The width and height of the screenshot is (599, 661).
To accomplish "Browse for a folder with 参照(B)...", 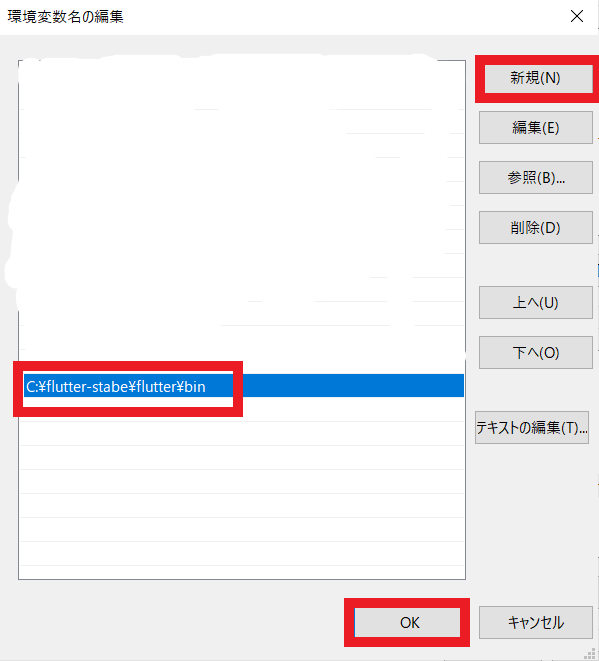I will [536, 177].
